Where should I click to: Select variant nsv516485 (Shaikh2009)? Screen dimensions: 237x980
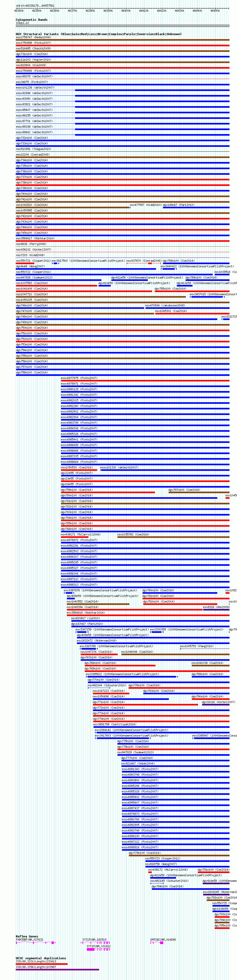point(123,51)
